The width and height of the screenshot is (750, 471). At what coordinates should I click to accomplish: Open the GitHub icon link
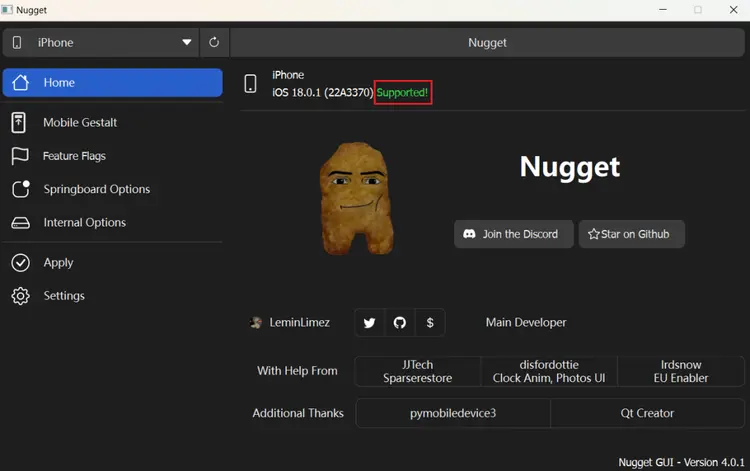coord(400,322)
